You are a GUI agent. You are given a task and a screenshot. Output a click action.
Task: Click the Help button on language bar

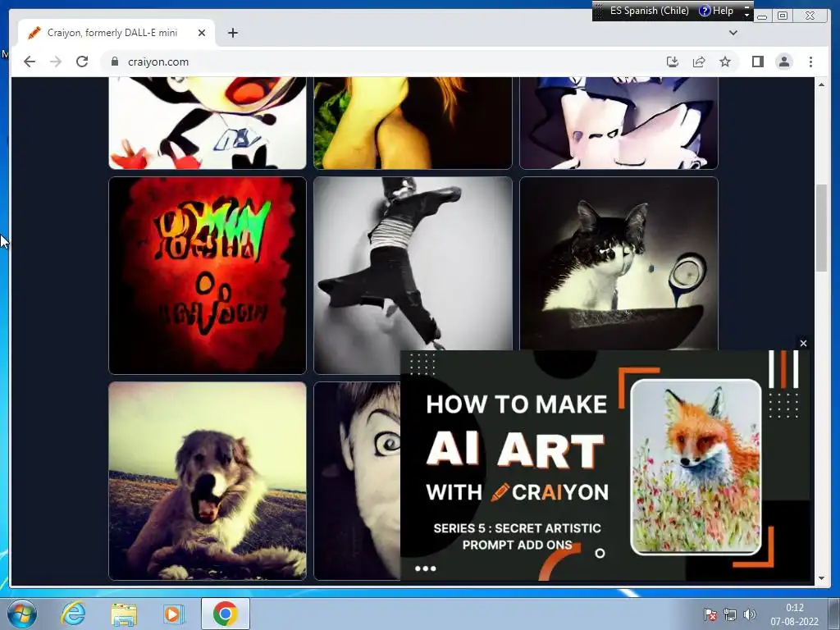pos(717,11)
